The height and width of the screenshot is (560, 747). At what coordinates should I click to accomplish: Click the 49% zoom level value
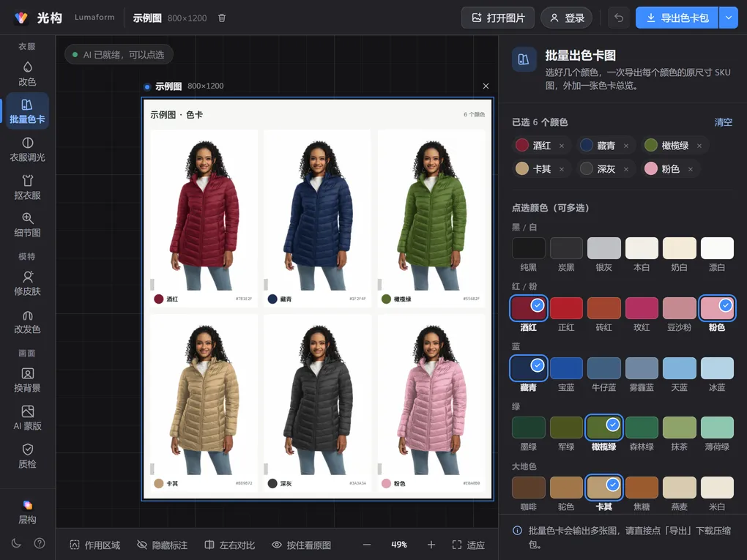click(x=399, y=545)
